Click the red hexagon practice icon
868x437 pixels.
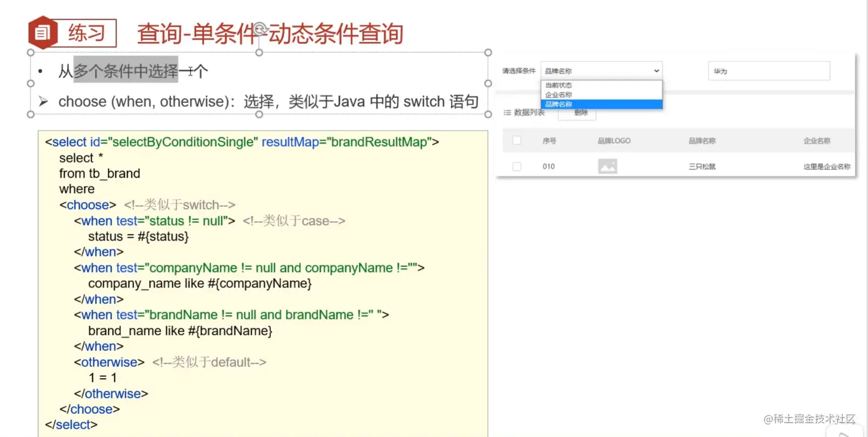(x=43, y=33)
